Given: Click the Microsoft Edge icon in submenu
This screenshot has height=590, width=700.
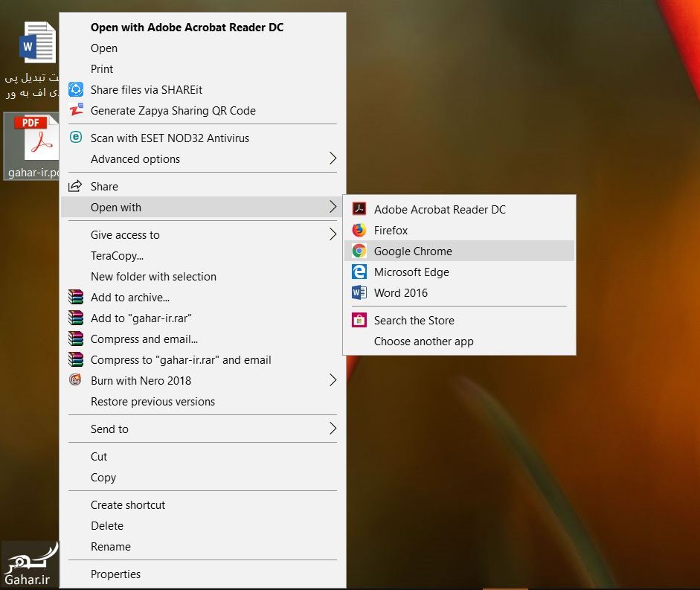Looking at the screenshot, I should pyautogui.click(x=359, y=272).
